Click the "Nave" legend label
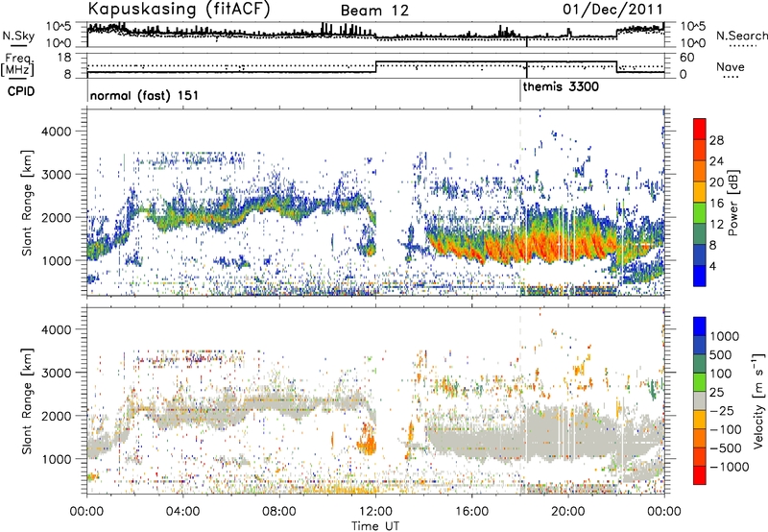Screen dimensions: 768x532 point(730,66)
